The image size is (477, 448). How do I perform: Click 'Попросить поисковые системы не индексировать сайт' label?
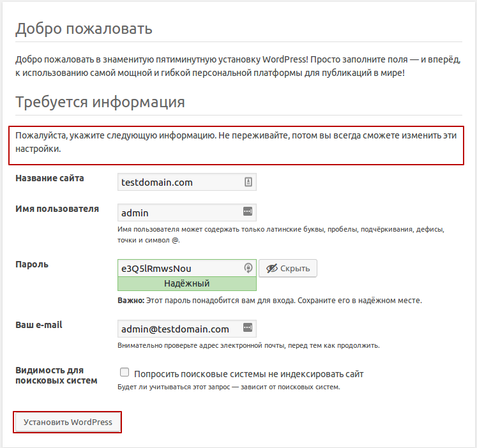[248, 374]
